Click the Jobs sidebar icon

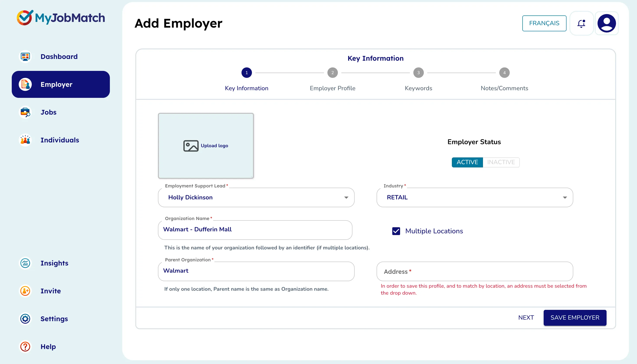pos(25,112)
